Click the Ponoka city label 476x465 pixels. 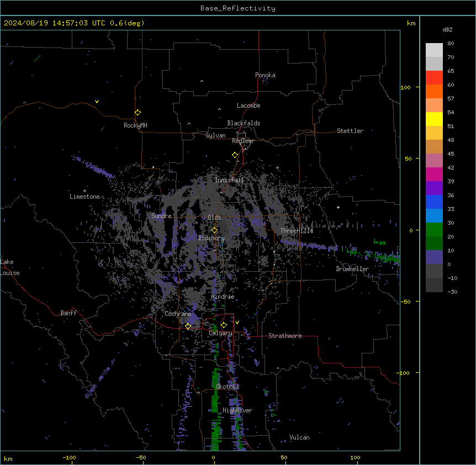click(265, 75)
